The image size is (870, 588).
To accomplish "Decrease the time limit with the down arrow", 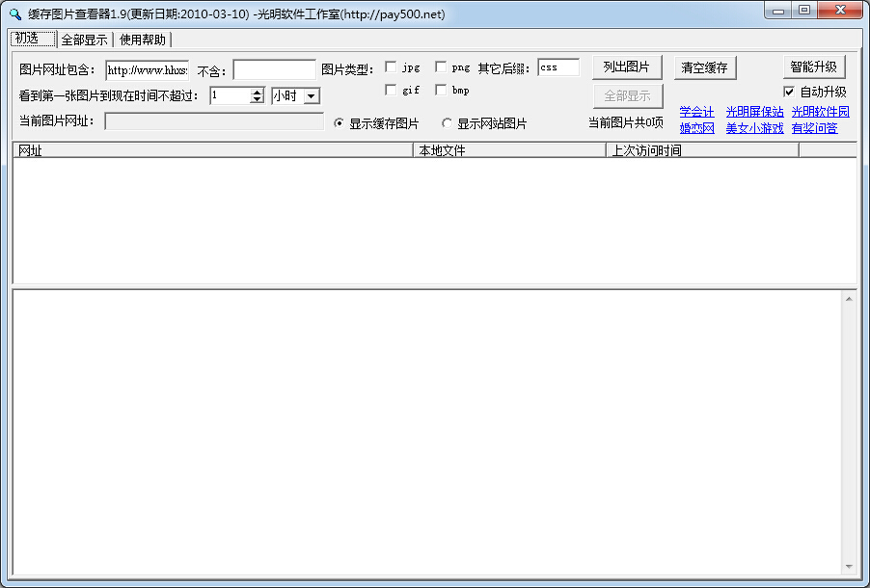I will pyautogui.click(x=257, y=99).
